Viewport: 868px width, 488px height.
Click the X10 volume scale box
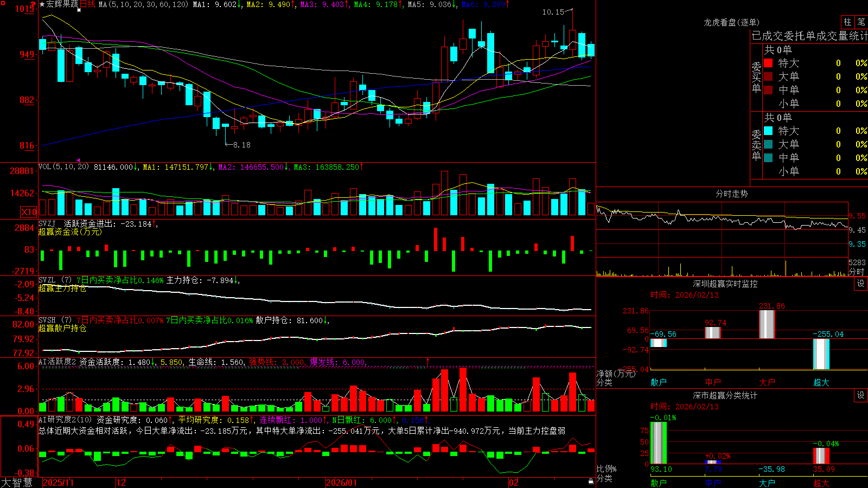click(x=29, y=212)
